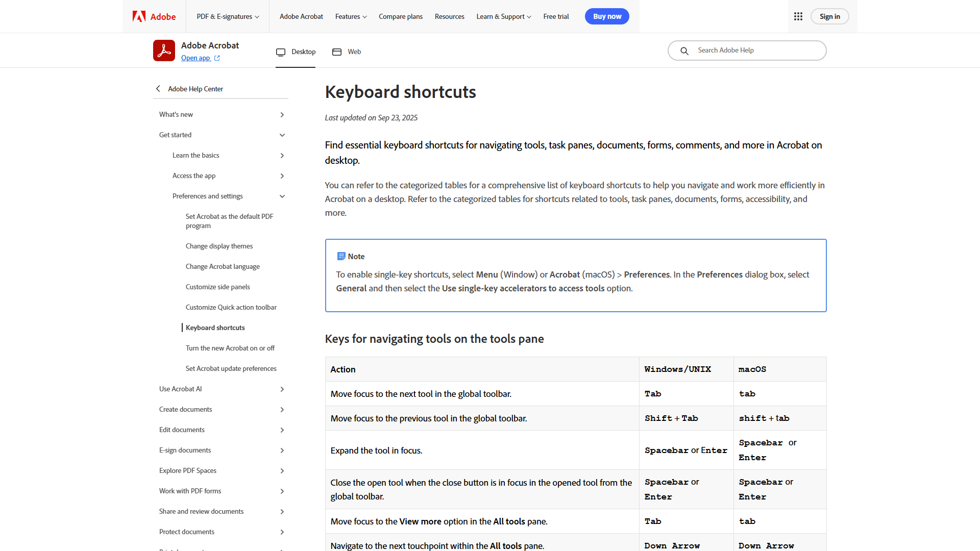Open the PDF & E-signatures dropdown

[228, 16]
